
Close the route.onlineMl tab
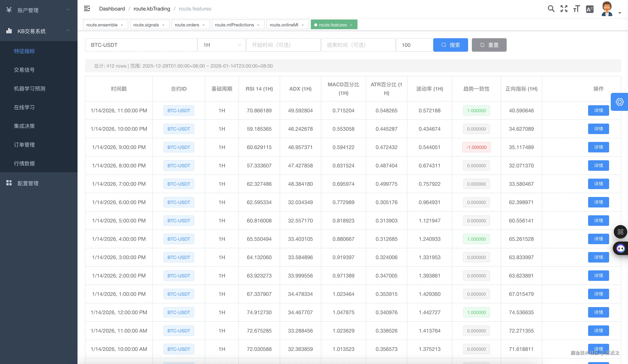(303, 25)
